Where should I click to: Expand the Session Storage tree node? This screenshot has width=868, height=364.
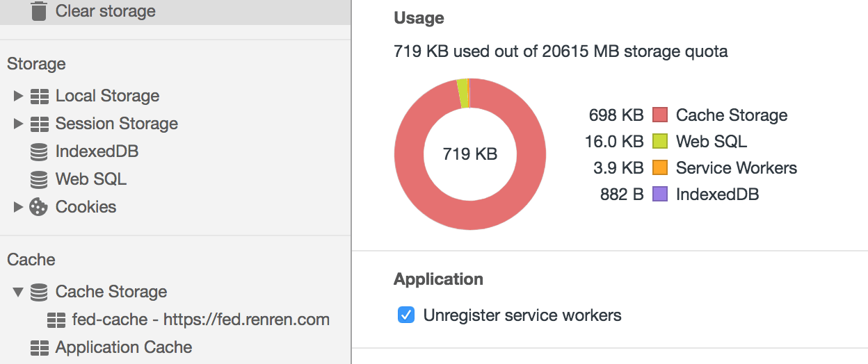[19, 124]
